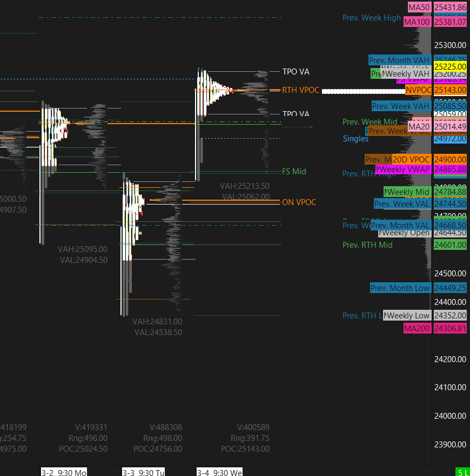This screenshot has width=470, height=476.
Task: Select the Prev. Month Low label
Action: point(400,288)
